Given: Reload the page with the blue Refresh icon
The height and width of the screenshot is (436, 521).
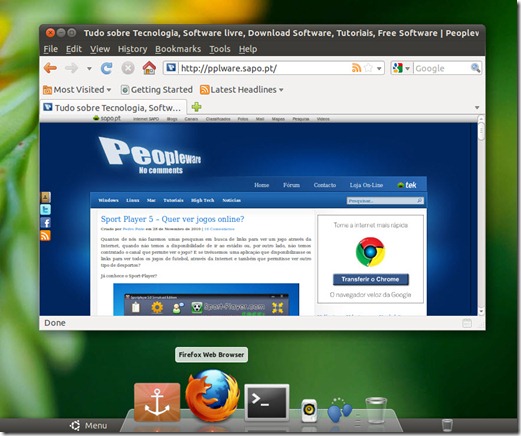Looking at the screenshot, I should point(106,68).
